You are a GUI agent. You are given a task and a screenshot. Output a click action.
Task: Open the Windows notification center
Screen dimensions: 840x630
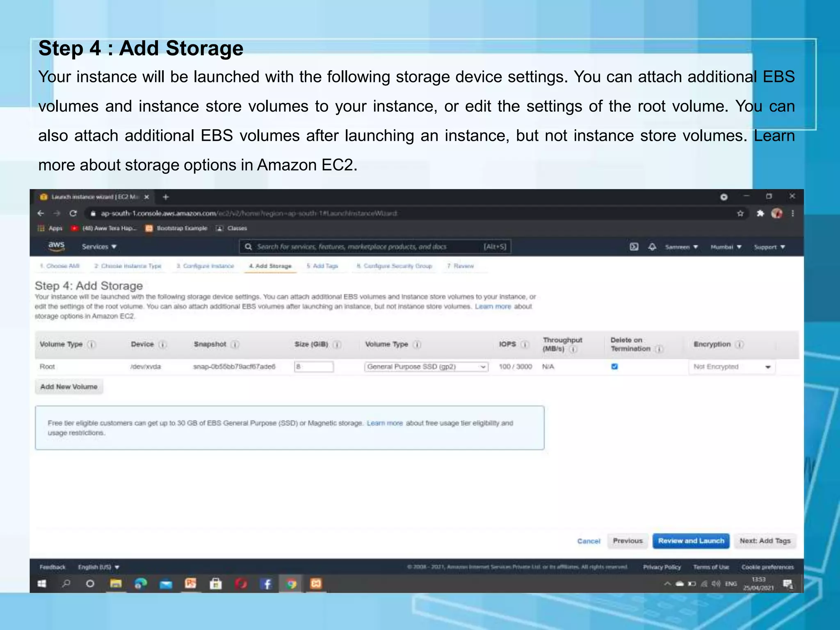click(x=787, y=583)
